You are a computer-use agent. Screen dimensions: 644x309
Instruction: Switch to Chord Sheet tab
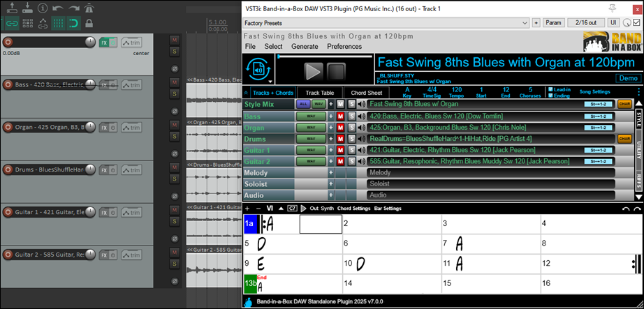coord(367,93)
